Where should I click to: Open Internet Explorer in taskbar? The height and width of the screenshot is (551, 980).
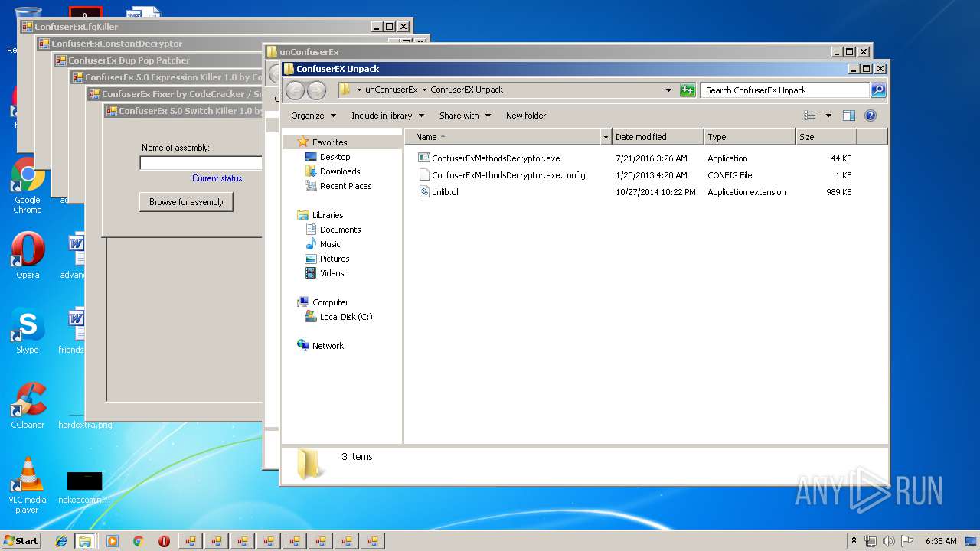click(61, 541)
